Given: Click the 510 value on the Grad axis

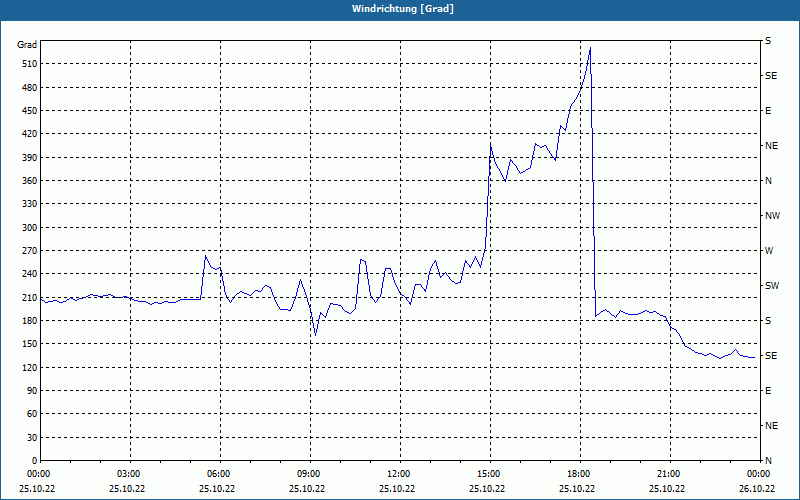Looking at the screenshot, I should click(29, 64).
